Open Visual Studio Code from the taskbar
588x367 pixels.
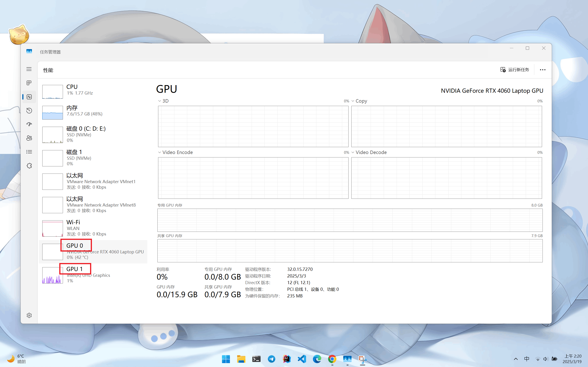pyautogui.click(x=302, y=359)
